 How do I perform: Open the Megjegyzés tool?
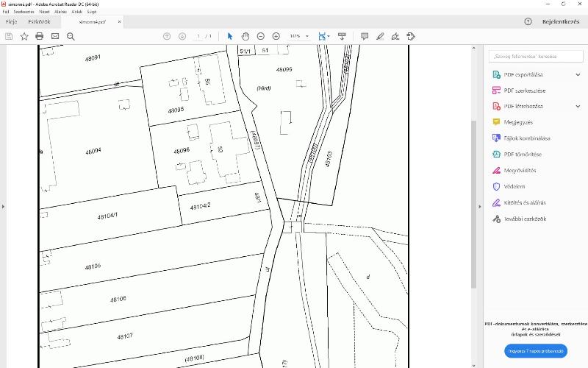click(518, 122)
